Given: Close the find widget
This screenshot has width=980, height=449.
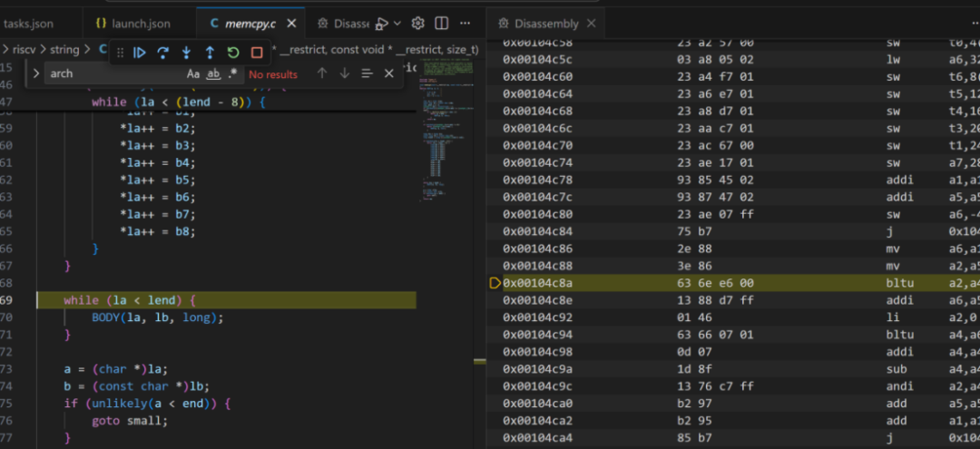Looking at the screenshot, I should 388,73.
